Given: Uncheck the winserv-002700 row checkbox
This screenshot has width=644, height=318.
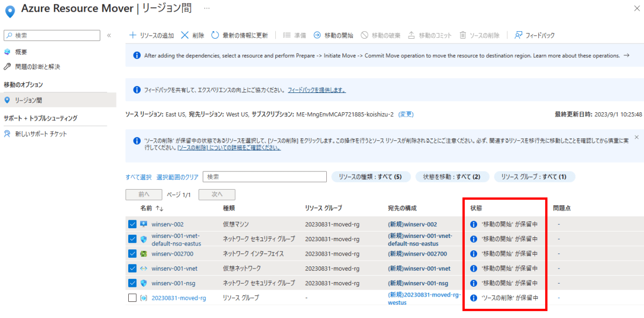Looking at the screenshot, I should coord(133,254).
